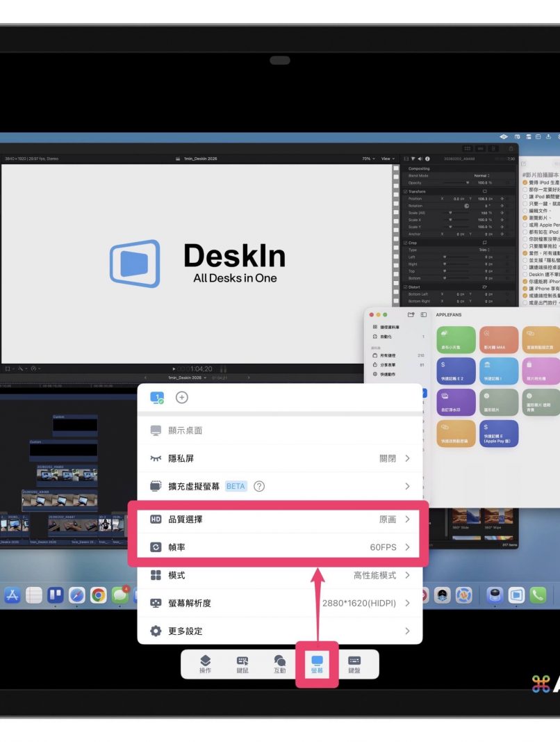Open the 幀率 60FPS setting
This screenshot has height=742, width=560.
tap(279, 547)
